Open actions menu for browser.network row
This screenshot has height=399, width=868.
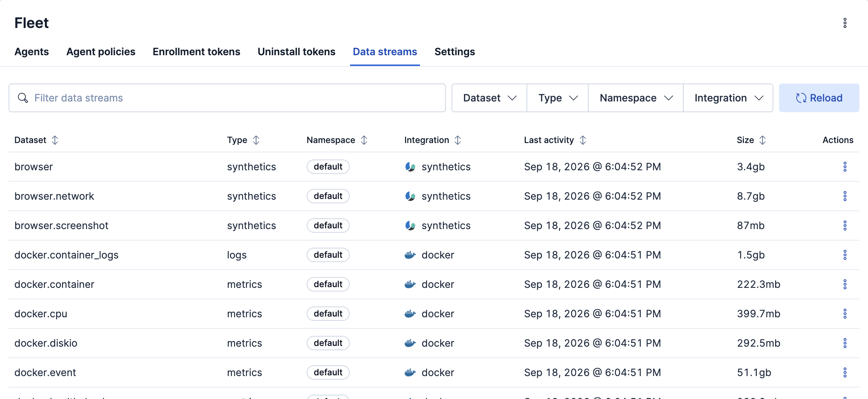pyautogui.click(x=845, y=196)
